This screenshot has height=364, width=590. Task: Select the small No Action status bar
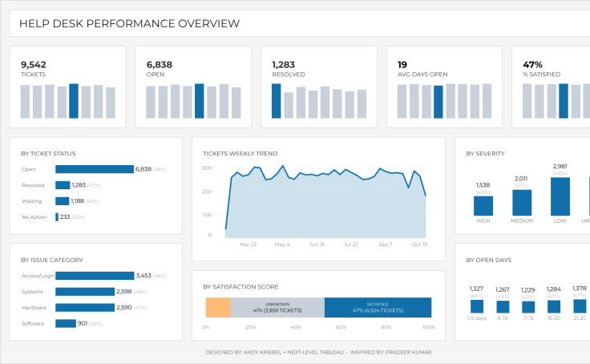click(x=57, y=217)
